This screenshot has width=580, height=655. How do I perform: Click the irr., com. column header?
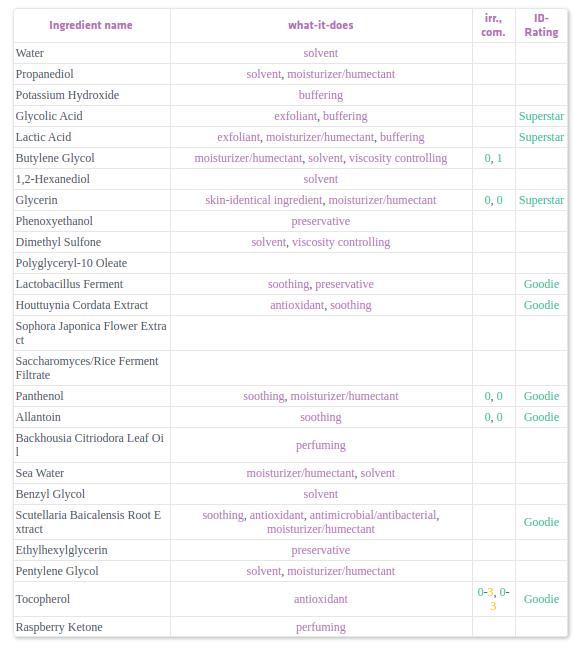point(493,25)
